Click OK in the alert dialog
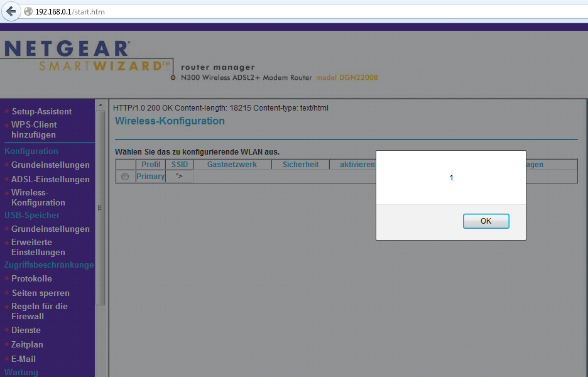This screenshot has height=377, width=588. (486, 221)
